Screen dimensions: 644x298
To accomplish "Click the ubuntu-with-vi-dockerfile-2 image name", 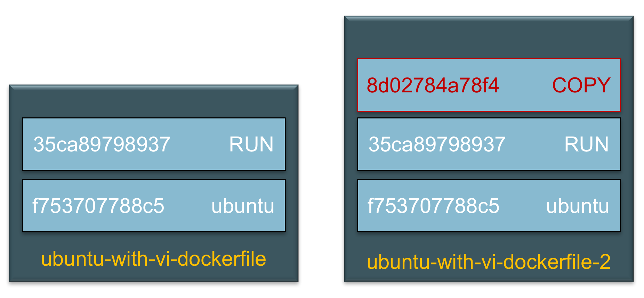I will [x=489, y=262].
